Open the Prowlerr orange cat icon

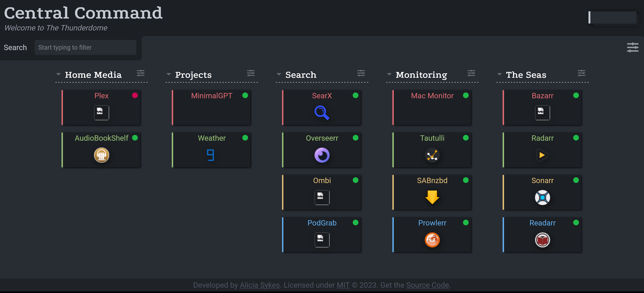point(432,240)
